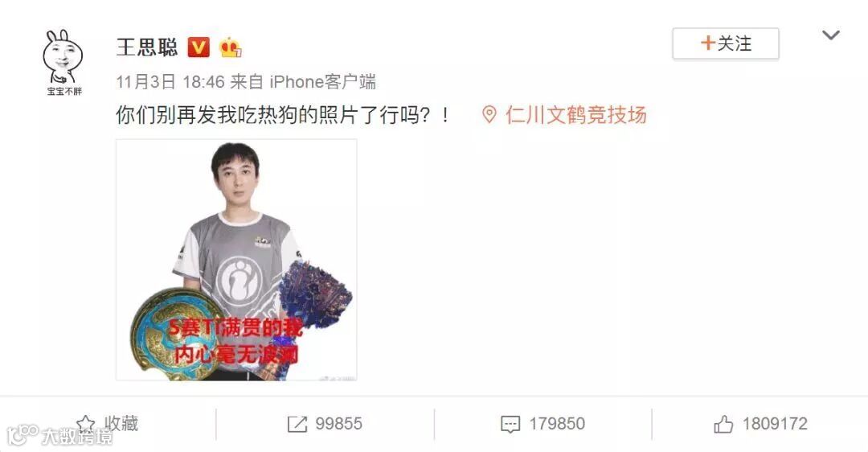Screen dimensions: 868x452
Task: Open the 王思聪 username link
Action: (147, 47)
